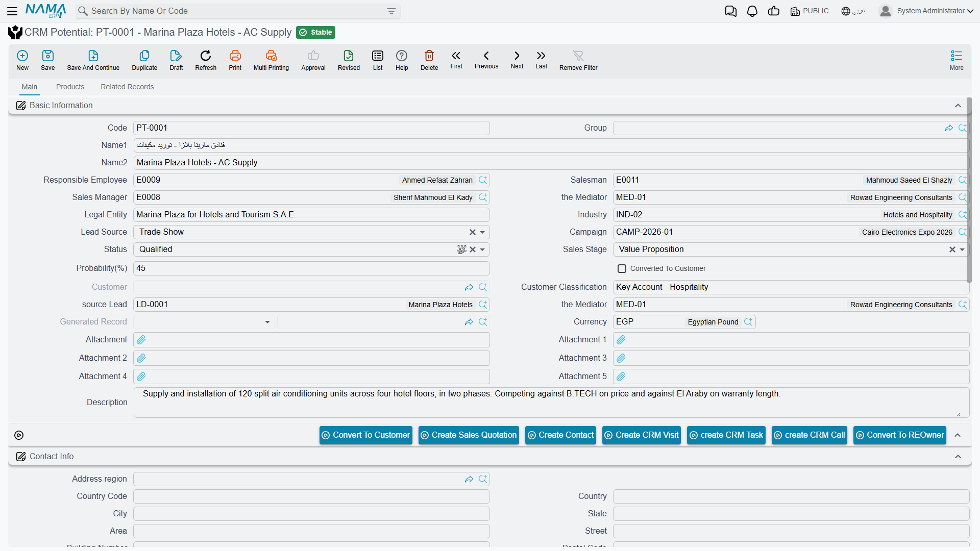Image resolution: width=980 pixels, height=551 pixels.
Task: Click the Draft toolbar icon
Action: tap(176, 60)
